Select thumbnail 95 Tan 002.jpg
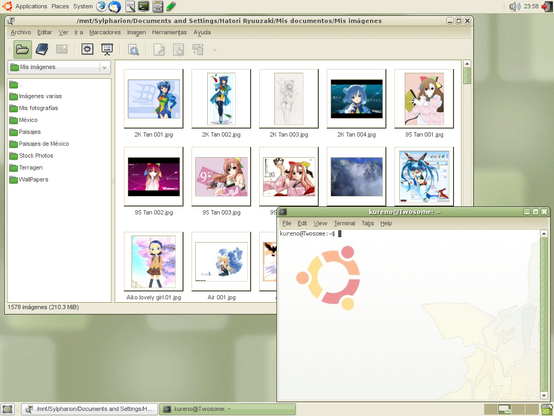This screenshot has height=416, width=554. (154, 176)
